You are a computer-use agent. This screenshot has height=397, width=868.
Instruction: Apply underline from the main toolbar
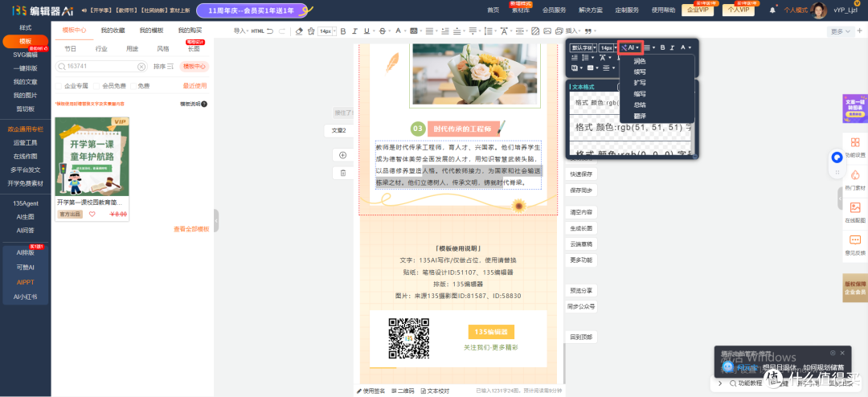tap(366, 31)
